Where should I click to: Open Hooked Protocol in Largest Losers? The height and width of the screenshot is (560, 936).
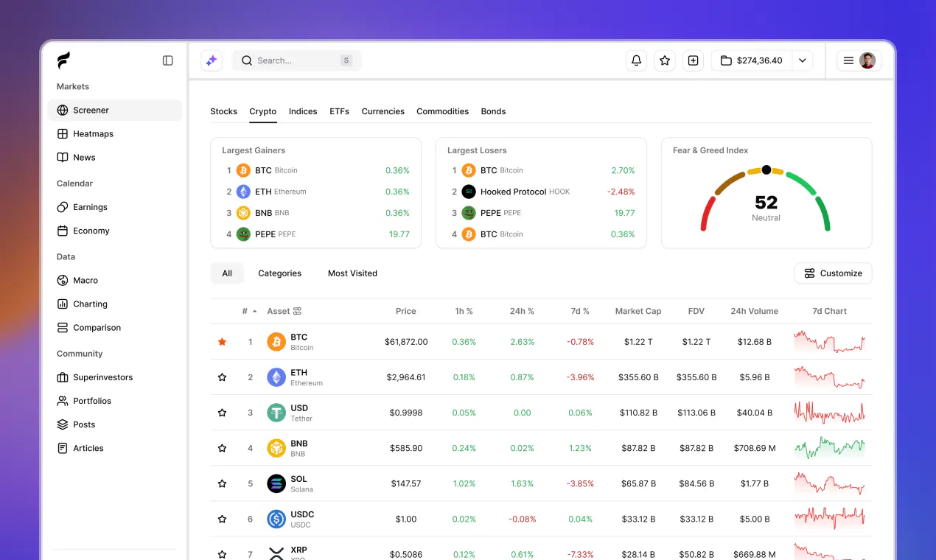click(542, 192)
